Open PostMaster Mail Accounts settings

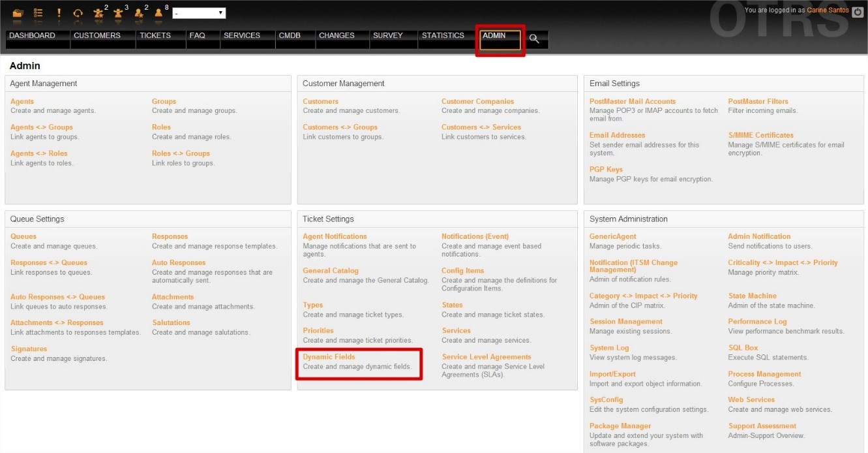point(632,101)
